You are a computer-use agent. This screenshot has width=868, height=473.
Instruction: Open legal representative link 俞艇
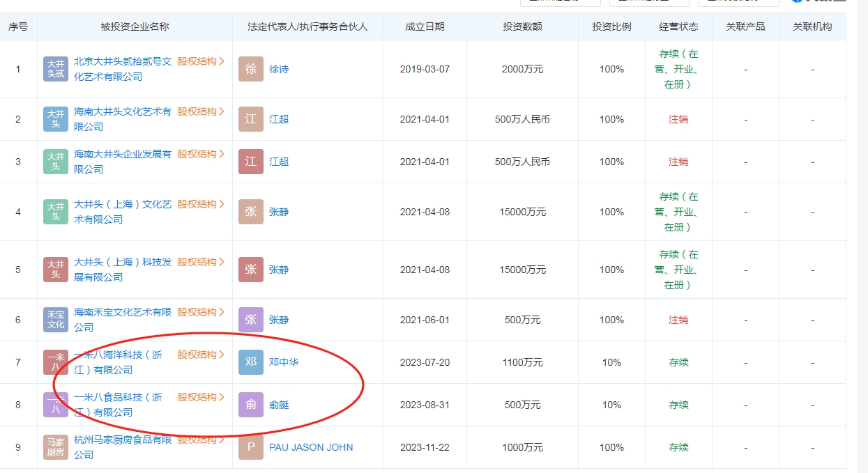pyautogui.click(x=279, y=405)
